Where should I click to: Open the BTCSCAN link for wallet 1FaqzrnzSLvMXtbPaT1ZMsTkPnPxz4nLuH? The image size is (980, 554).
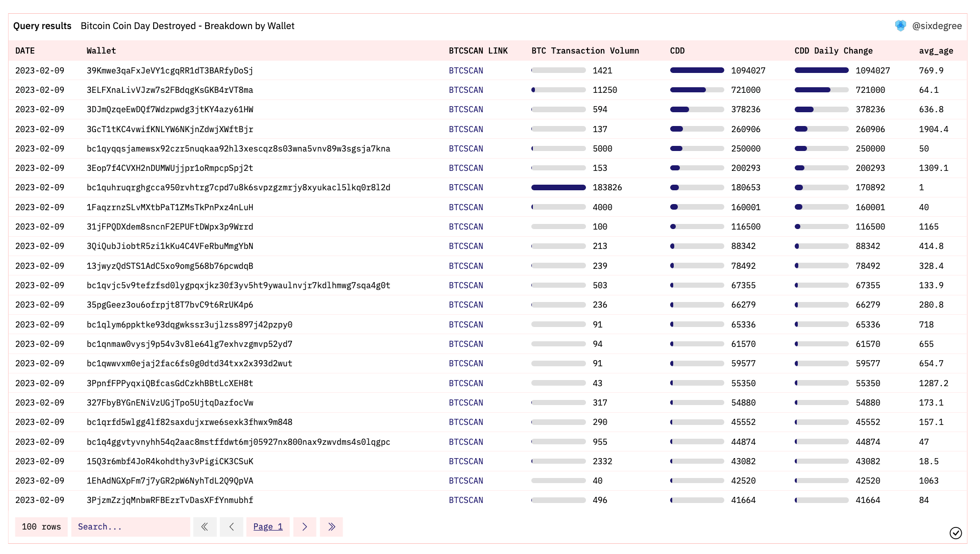click(x=466, y=208)
